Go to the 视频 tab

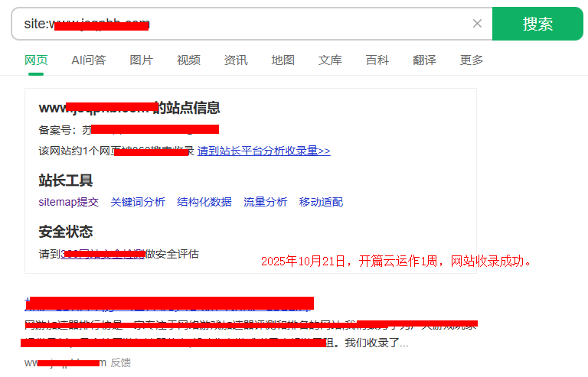[188, 60]
